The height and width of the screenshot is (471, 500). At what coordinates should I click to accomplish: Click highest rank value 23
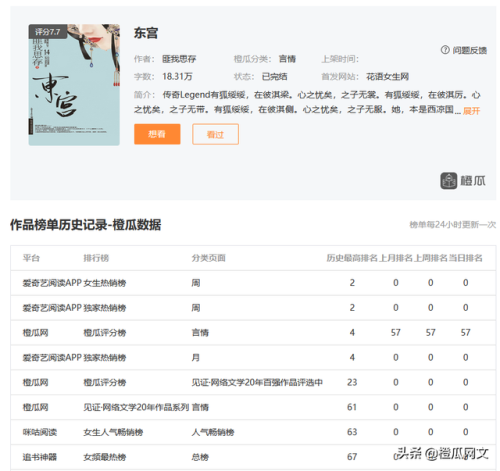coord(352,382)
